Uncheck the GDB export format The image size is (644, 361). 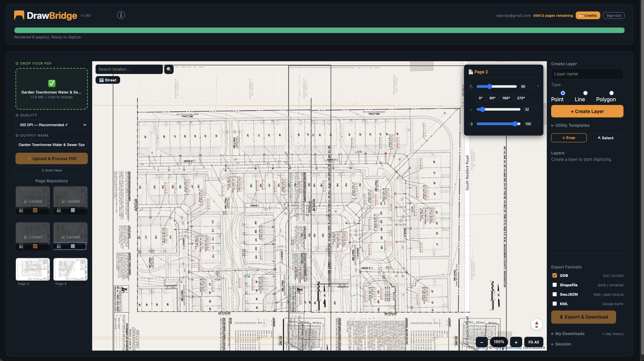pos(554,276)
